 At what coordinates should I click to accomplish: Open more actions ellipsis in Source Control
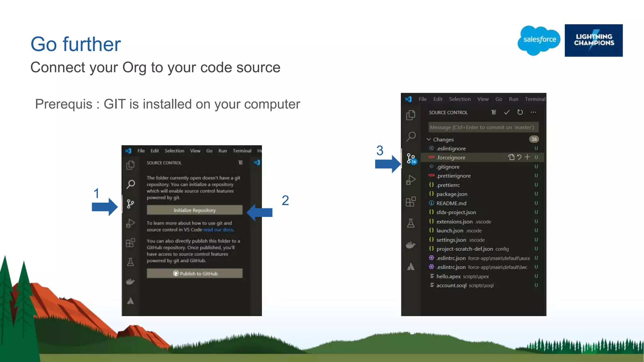click(533, 112)
